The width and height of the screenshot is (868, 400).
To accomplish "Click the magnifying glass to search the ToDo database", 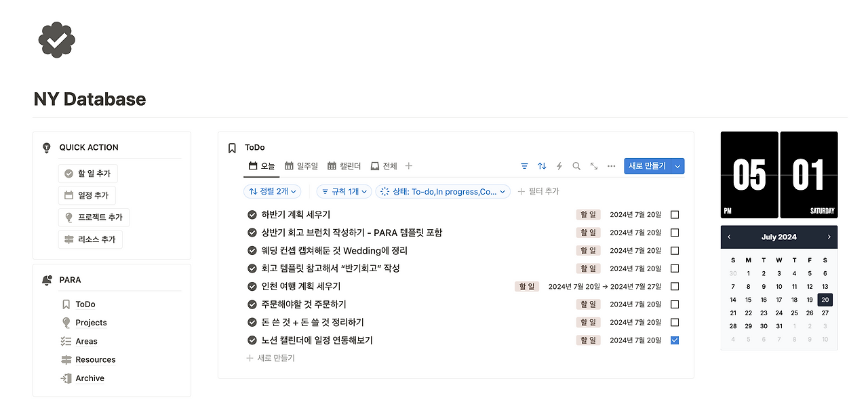I will tap(576, 165).
